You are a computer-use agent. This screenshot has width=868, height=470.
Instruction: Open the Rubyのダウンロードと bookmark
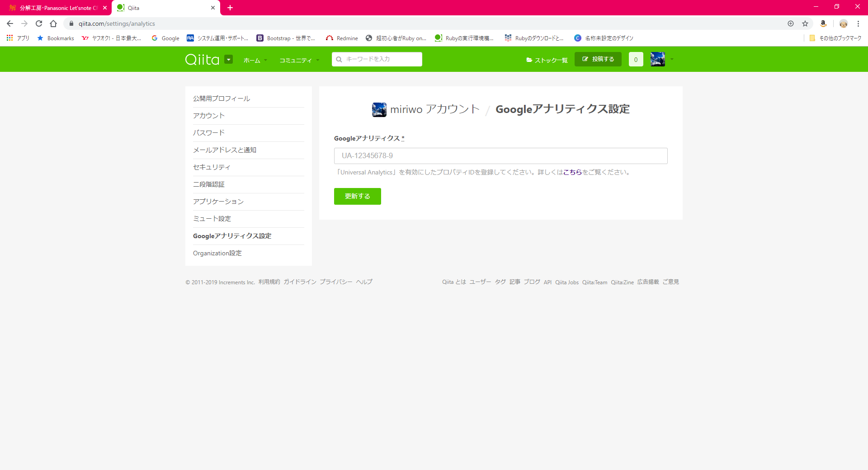(x=534, y=38)
